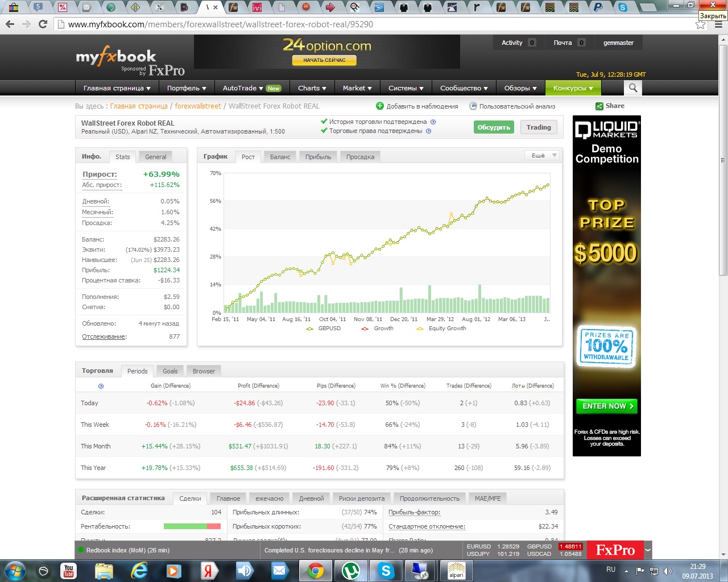Click info icon beside Торговые права подтверждены
Image resolution: width=728 pixels, height=582 pixels.
pyautogui.click(x=428, y=131)
